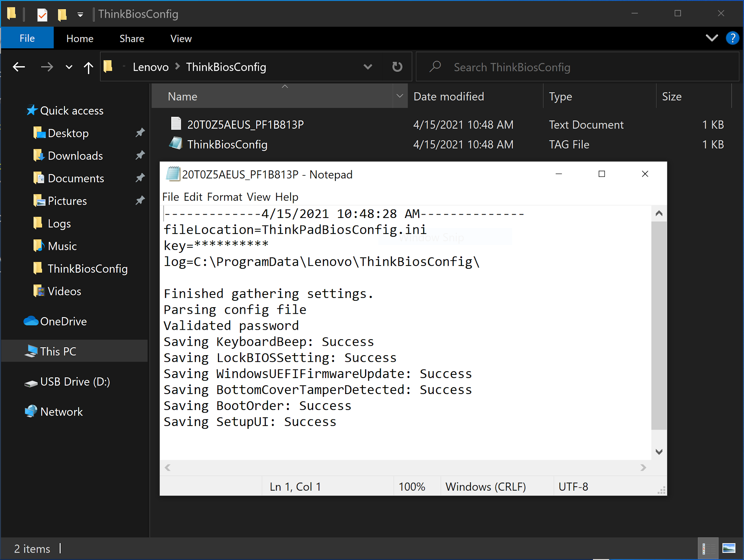Open recent locations dropdown arrow
The width and height of the screenshot is (744, 560).
(x=69, y=67)
